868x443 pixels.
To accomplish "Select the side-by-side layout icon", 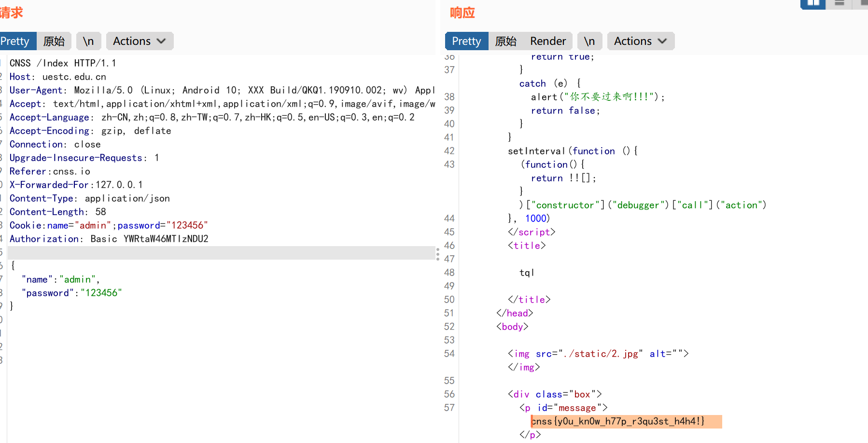I will pyautogui.click(x=813, y=3).
